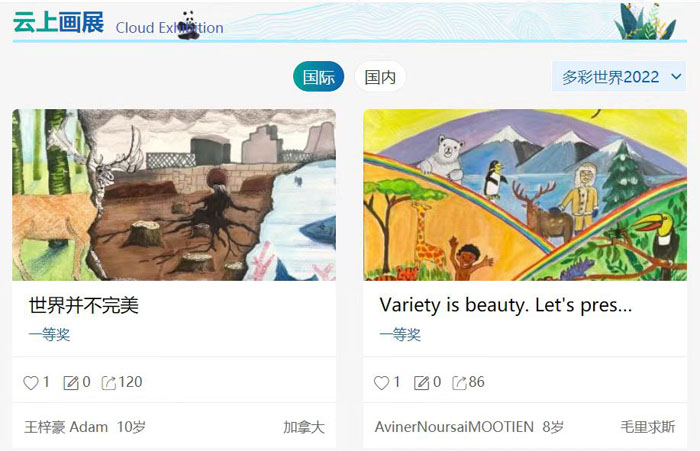
Task: Like the Variety is beauty artwork heart icon
Action: [x=381, y=383]
